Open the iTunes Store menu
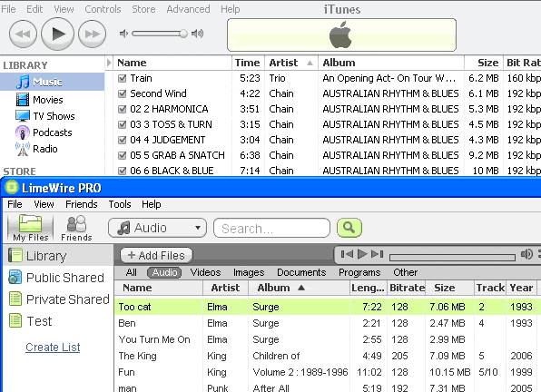This screenshot has width=541, height=392. pyautogui.click(x=143, y=9)
